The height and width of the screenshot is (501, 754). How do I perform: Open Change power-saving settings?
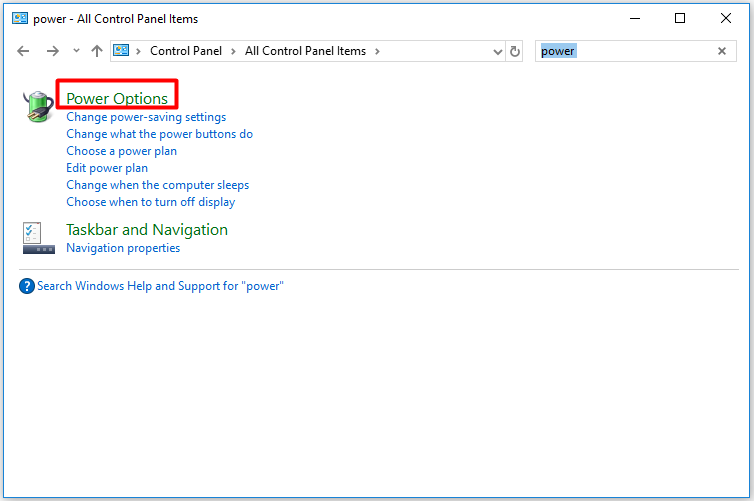[146, 117]
